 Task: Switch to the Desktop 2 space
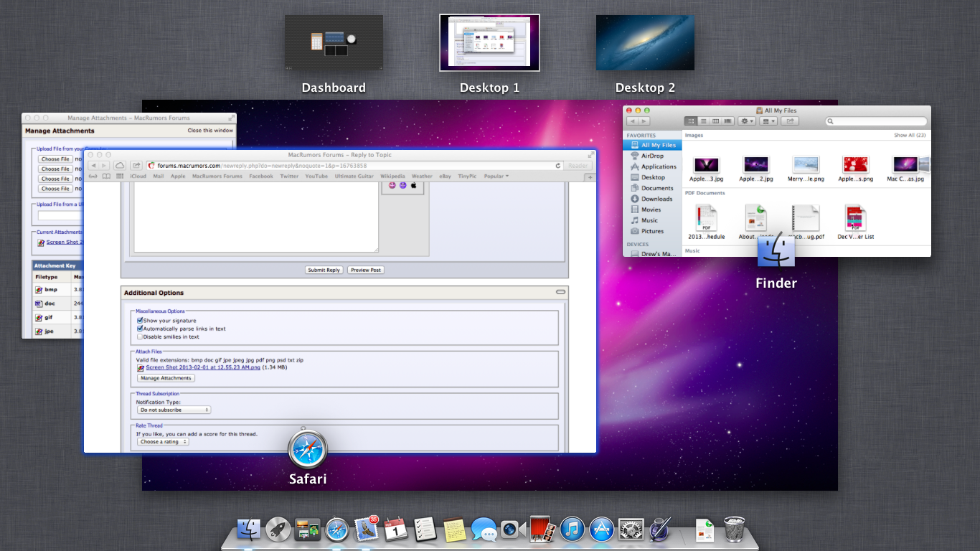tap(645, 43)
